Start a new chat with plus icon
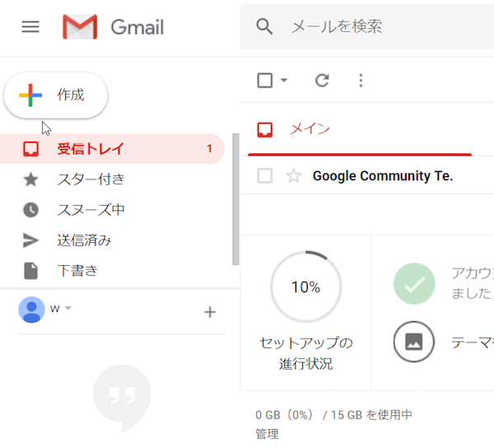The image size is (494, 448). coord(210,312)
